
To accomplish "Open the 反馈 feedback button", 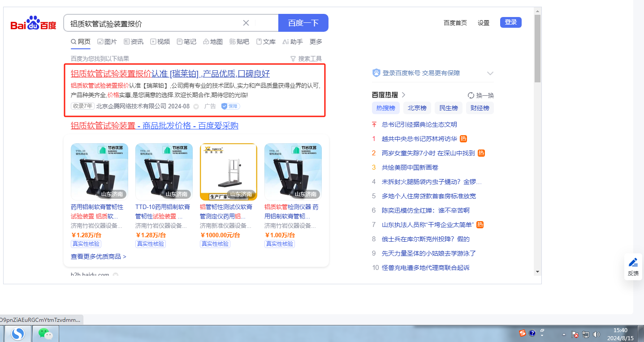I will point(633,267).
